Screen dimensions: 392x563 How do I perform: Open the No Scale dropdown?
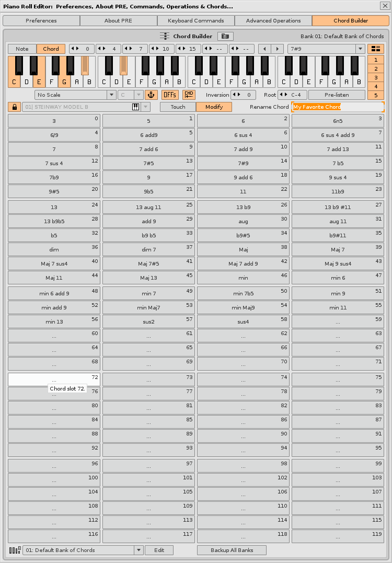75,95
